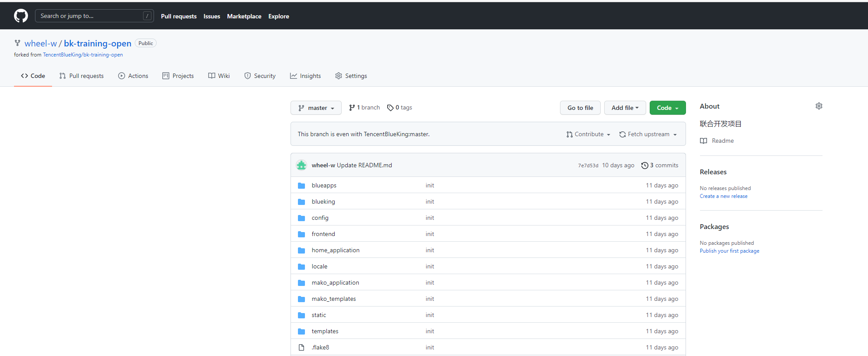
Task: Click the init commit message for config
Action: (x=430, y=218)
